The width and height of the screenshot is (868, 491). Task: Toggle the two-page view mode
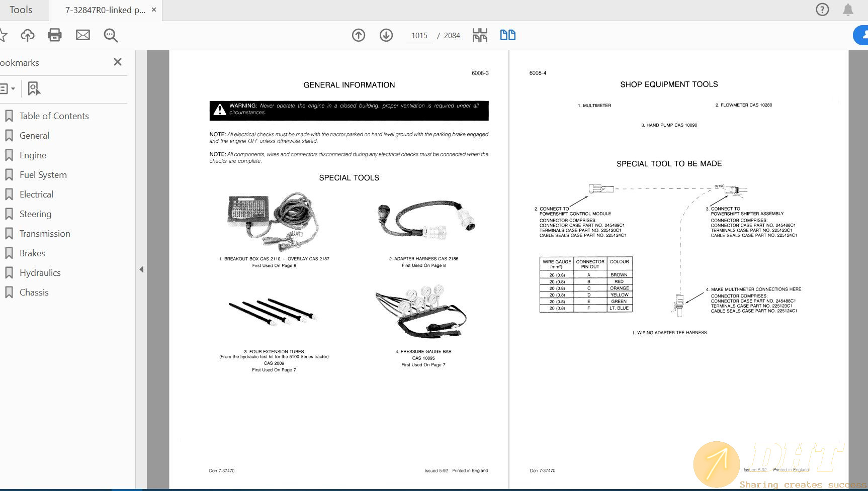tap(507, 35)
